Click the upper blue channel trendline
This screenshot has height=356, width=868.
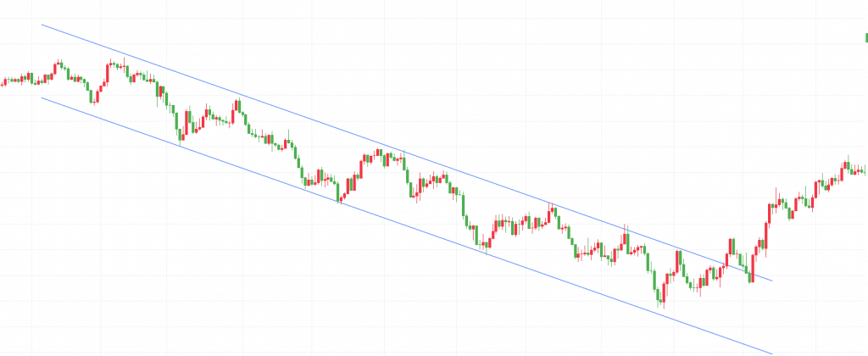coord(339,127)
